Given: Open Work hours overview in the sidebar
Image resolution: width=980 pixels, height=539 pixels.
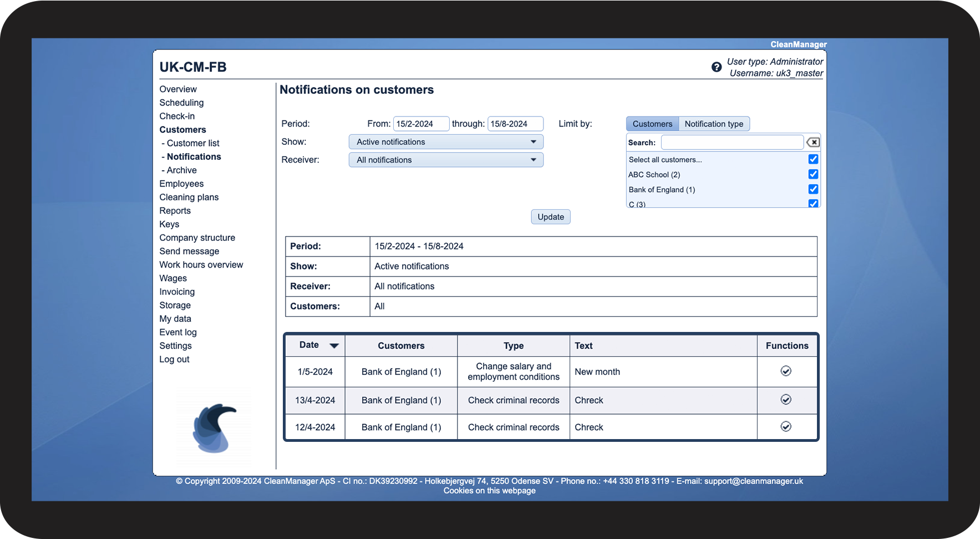Looking at the screenshot, I should (201, 265).
